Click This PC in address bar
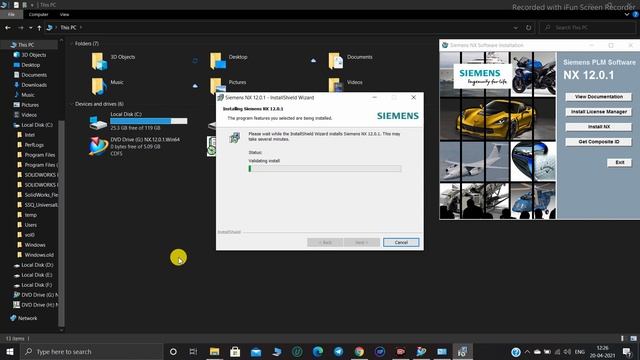 coord(68,28)
